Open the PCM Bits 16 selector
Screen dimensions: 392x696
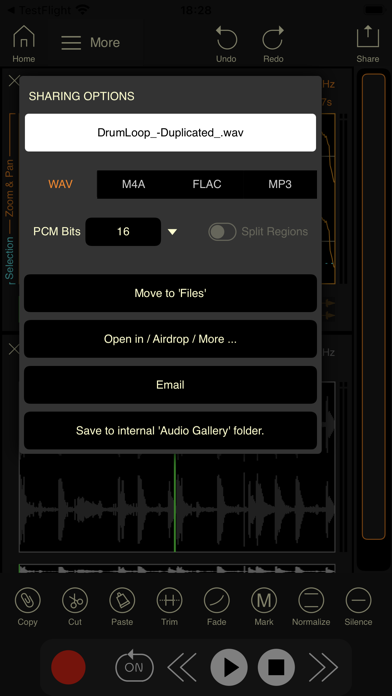123,232
